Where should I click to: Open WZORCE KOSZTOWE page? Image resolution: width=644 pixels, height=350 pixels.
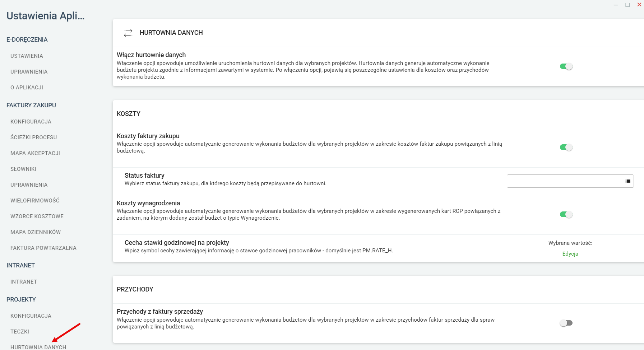tap(37, 216)
